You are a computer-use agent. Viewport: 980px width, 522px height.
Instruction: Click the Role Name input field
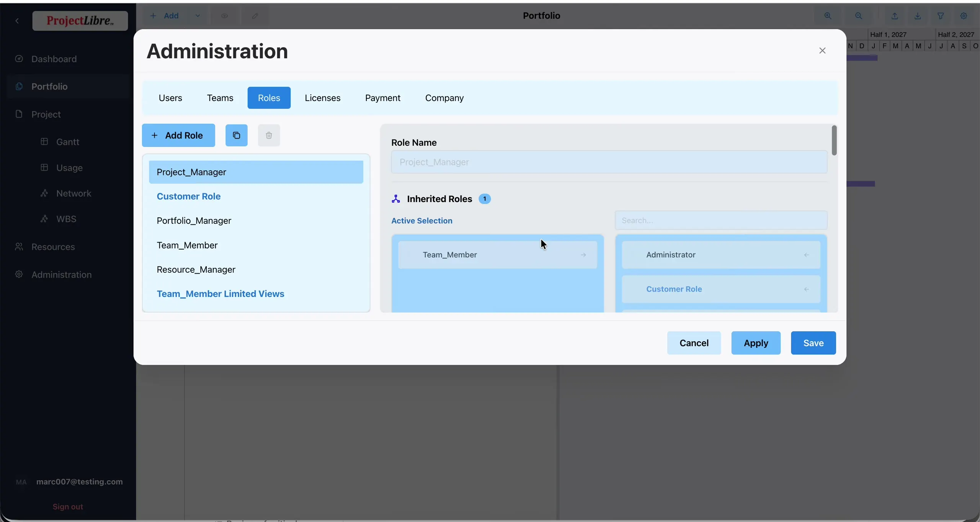click(x=609, y=162)
